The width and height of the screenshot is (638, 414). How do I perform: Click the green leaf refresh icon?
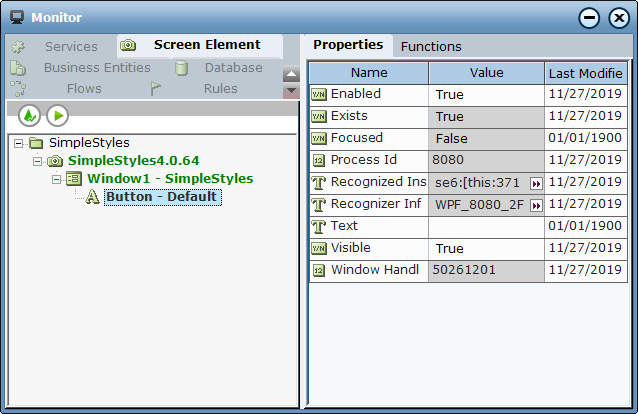coord(29,116)
